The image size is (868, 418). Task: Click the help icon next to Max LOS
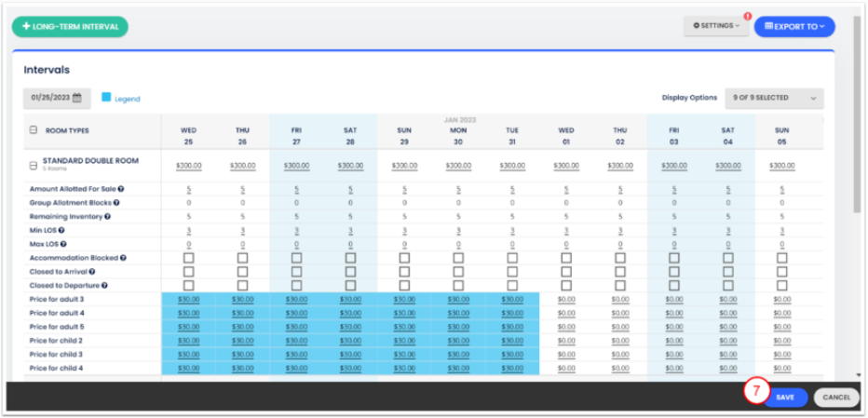[63, 244]
